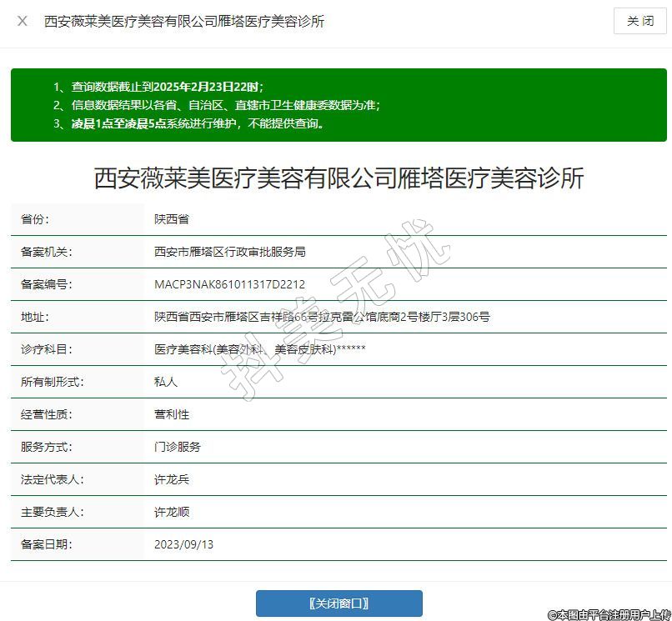The width and height of the screenshot is (672, 621).
Task: Click the large clinic name heading
Action: point(339,178)
